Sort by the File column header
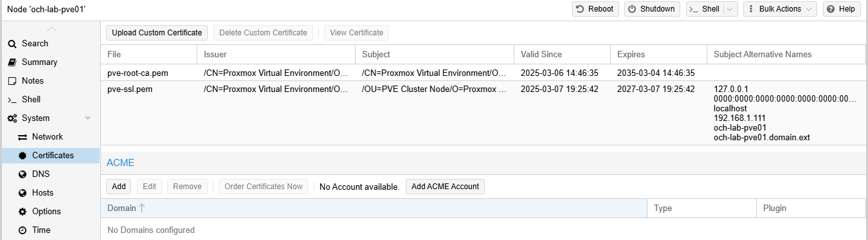 149,55
